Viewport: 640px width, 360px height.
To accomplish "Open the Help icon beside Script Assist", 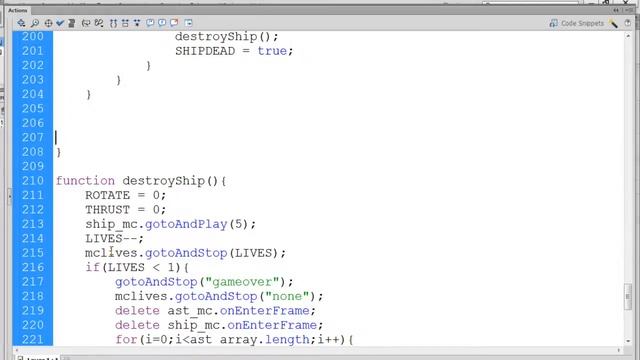I will pos(628,23).
